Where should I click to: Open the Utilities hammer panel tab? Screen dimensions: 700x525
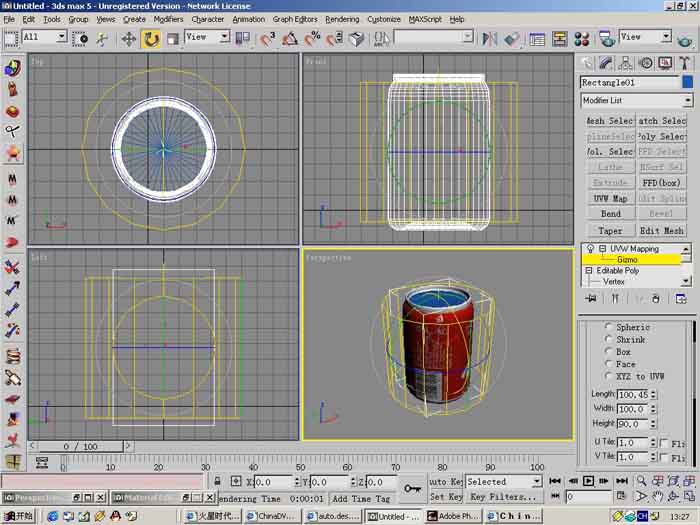click(684, 63)
